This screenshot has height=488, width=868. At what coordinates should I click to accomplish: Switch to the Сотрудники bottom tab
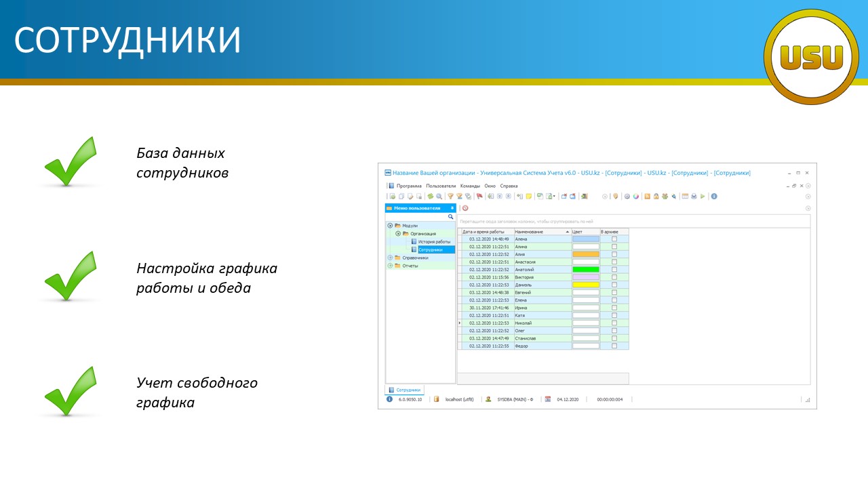click(x=405, y=390)
